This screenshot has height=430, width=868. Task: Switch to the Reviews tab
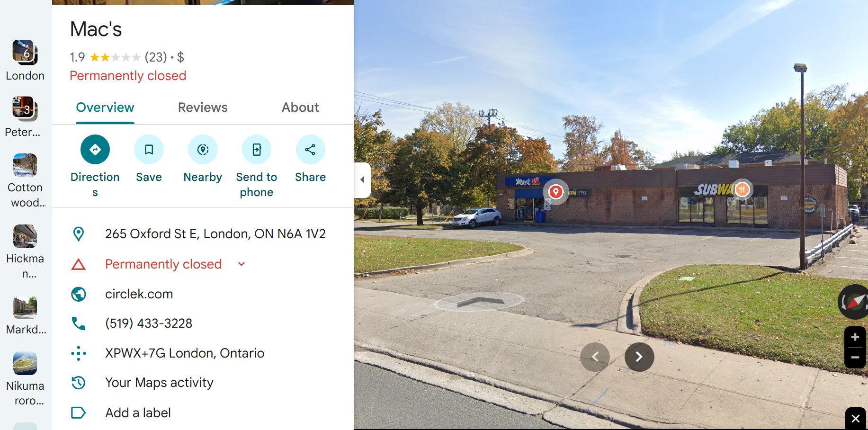pos(203,107)
